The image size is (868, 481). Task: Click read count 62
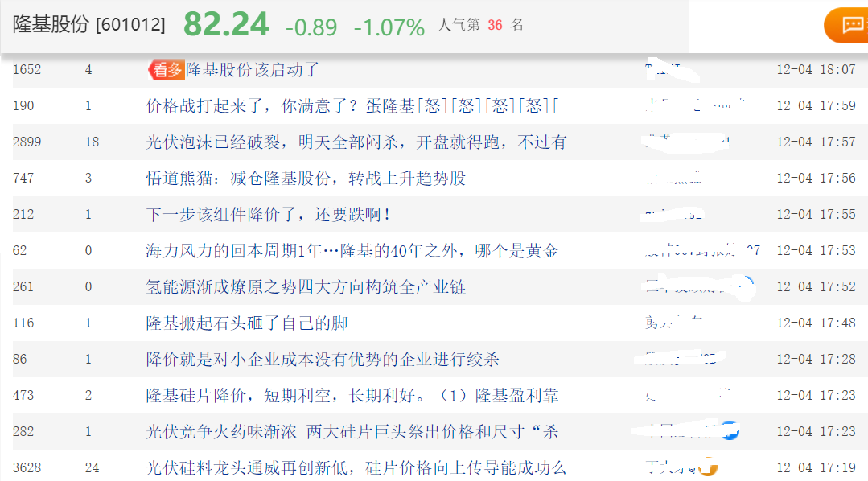click(x=20, y=251)
